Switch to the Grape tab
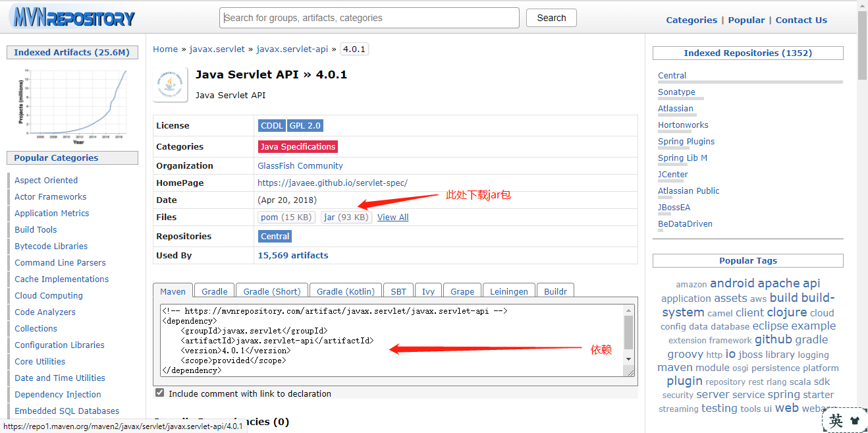Screen dimensions: 868x433 pos(462,291)
